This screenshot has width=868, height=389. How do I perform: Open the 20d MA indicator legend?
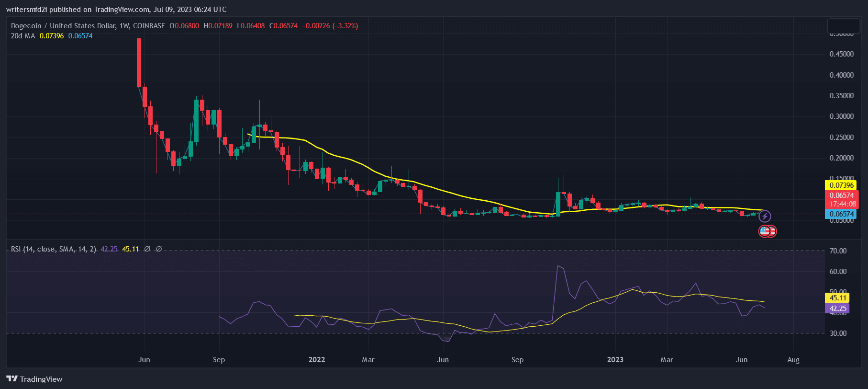click(23, 36)
